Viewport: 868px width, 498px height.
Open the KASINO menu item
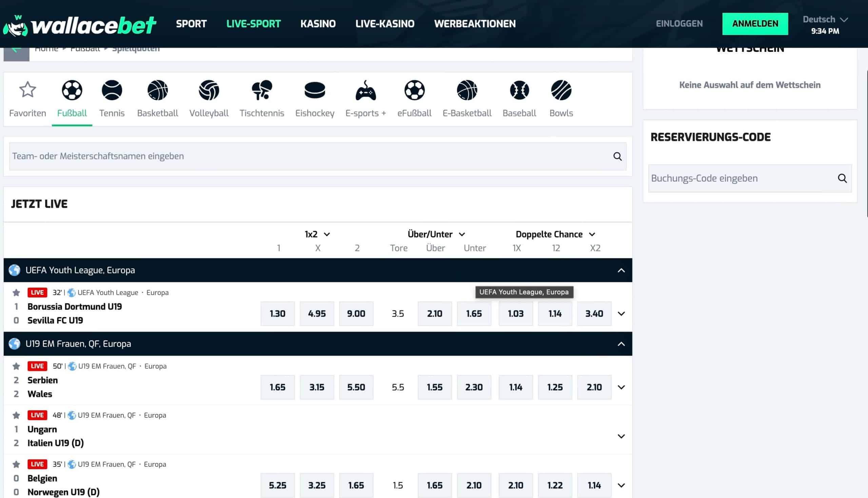click(318, 24)
